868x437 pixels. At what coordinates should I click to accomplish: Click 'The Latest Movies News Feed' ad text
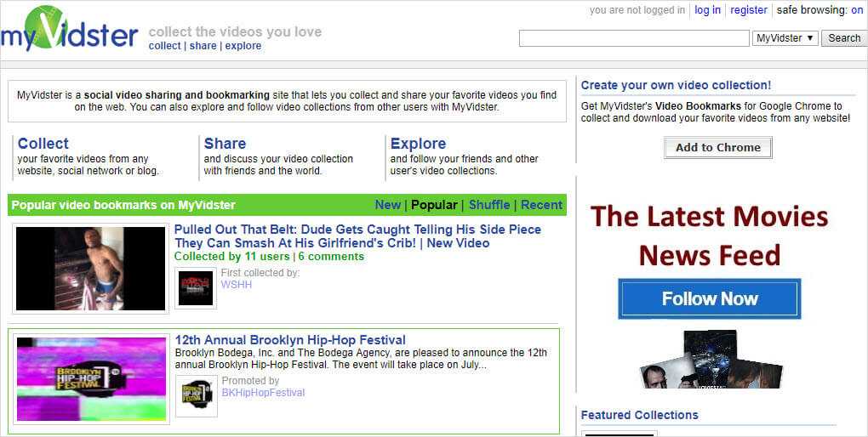click(x=710, y=236)
